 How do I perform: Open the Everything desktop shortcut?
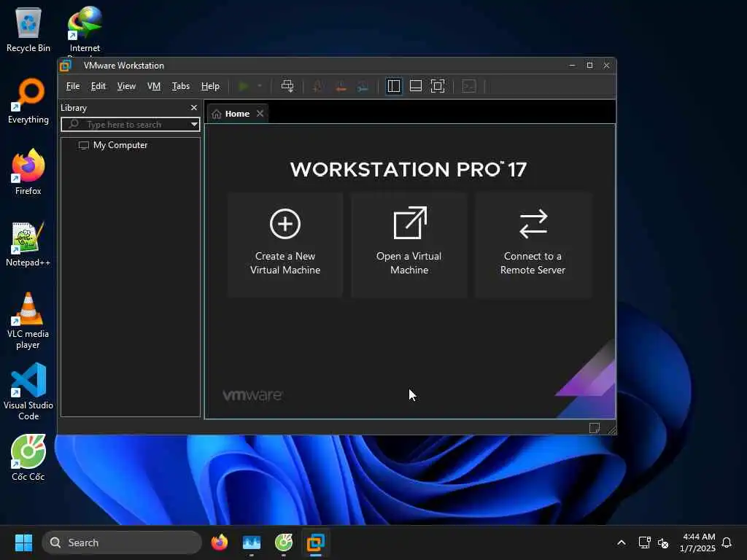[28, 101]
